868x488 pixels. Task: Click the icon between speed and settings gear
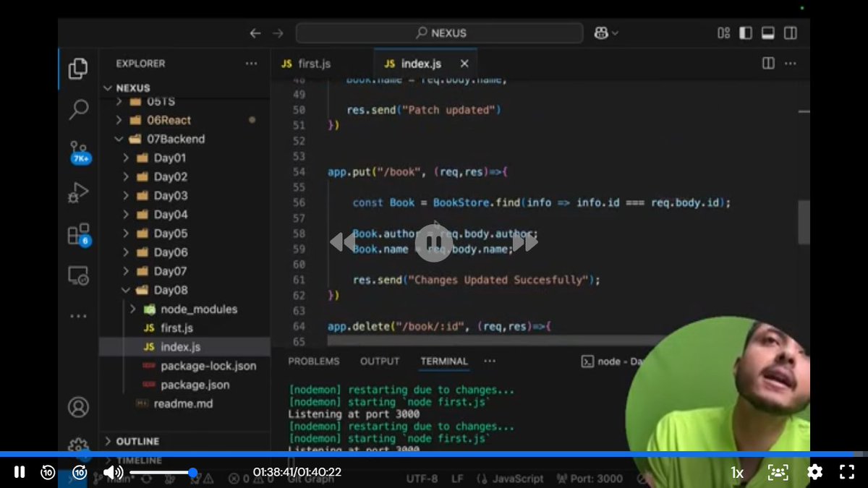click(x=778, y=472)
